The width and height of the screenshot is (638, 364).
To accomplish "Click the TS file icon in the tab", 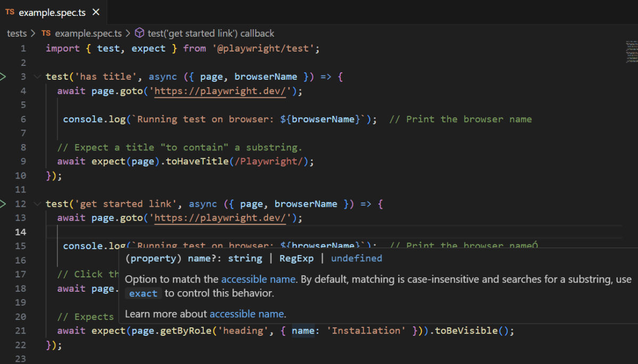I will click(10, 12).
